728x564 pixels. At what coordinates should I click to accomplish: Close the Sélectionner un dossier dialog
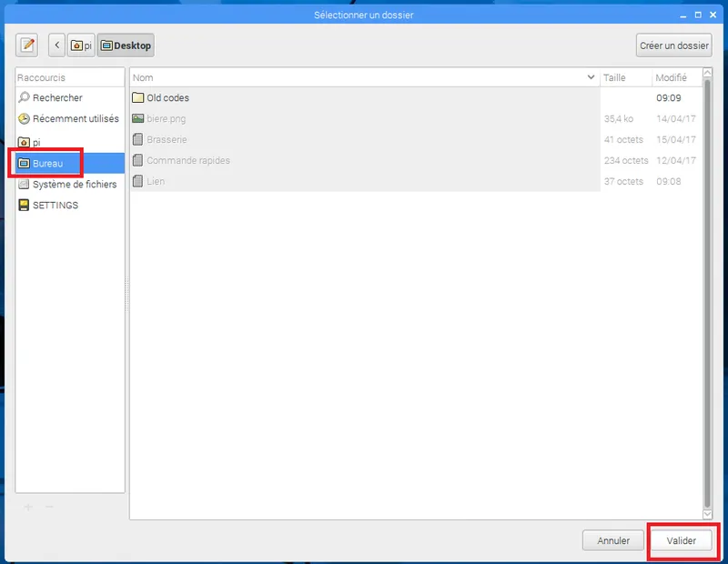click(x=713, y=15)
